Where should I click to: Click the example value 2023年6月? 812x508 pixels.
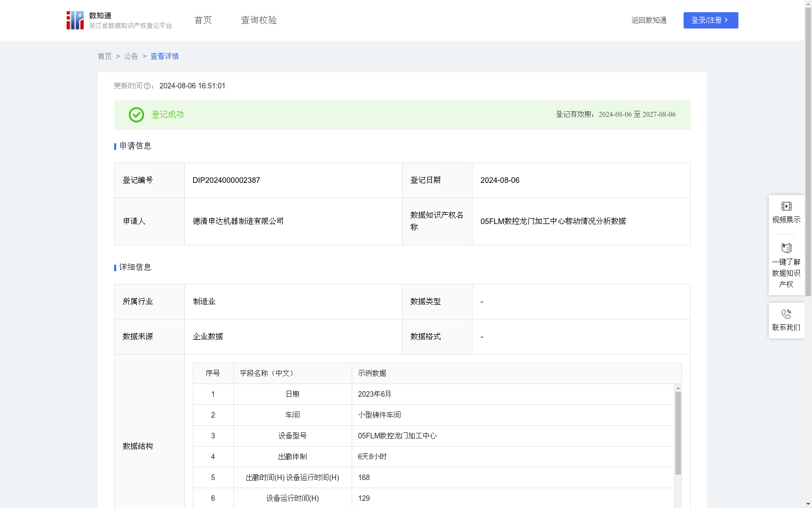coord(375,394)
